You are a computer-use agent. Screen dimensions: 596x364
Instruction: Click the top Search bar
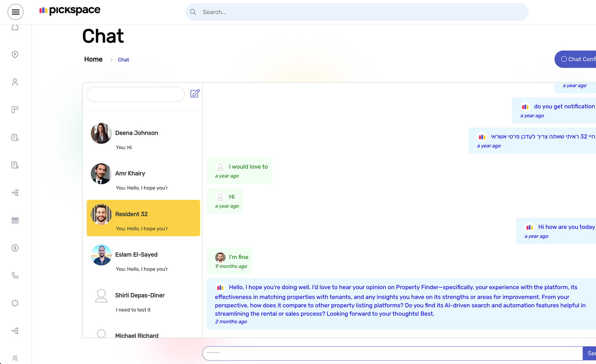coord(356,12)
